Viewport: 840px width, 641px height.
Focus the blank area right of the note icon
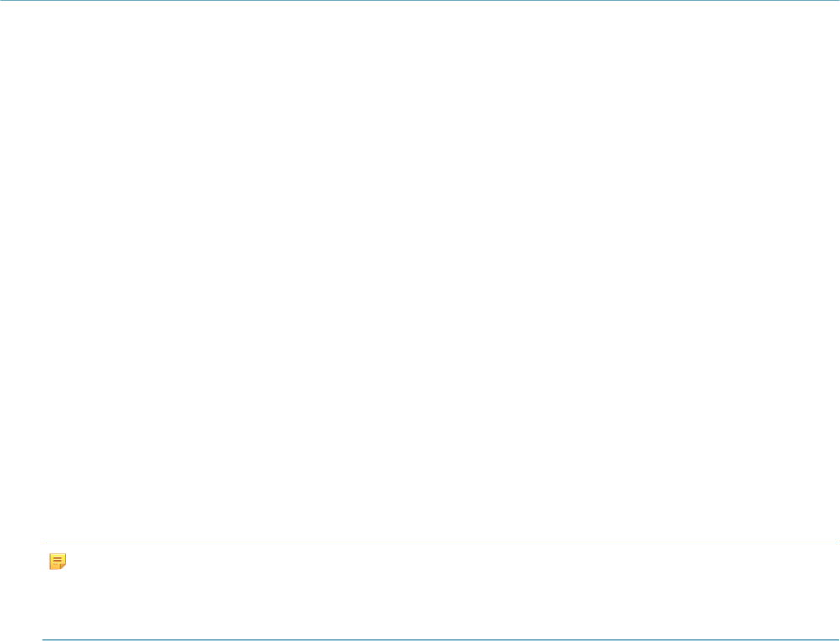pyautogui.click(x=453, y=561)
